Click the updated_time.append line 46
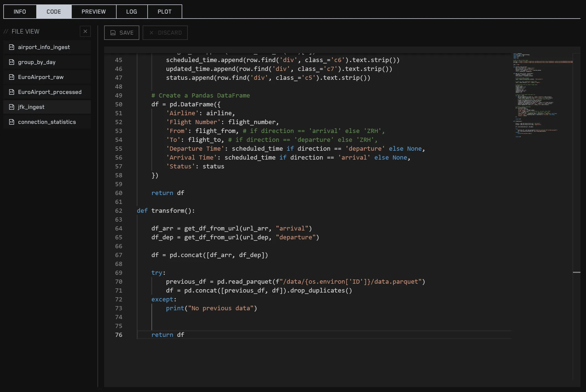Screen dimensions: 586x392 279,69
